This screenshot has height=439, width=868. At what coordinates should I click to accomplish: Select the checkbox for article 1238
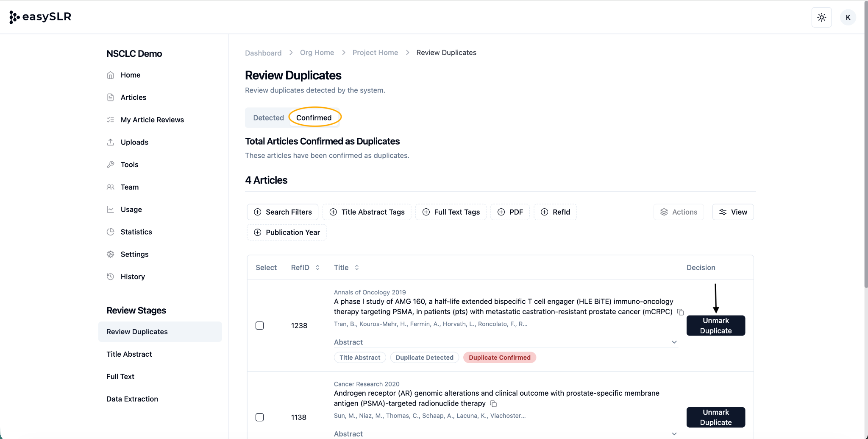click(260, 326)
